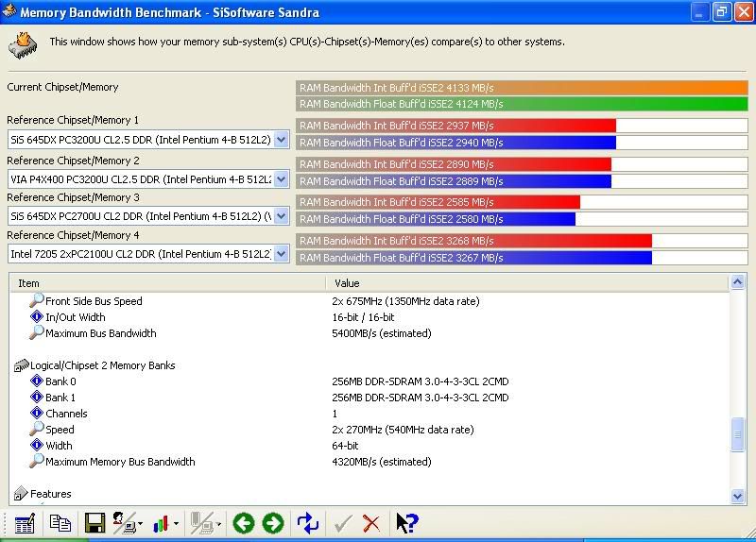The height and width of the screenshot is (542, 756).
Task: Go forward with green right arrow
Action: pyautogui.click(x=273, y=522)
